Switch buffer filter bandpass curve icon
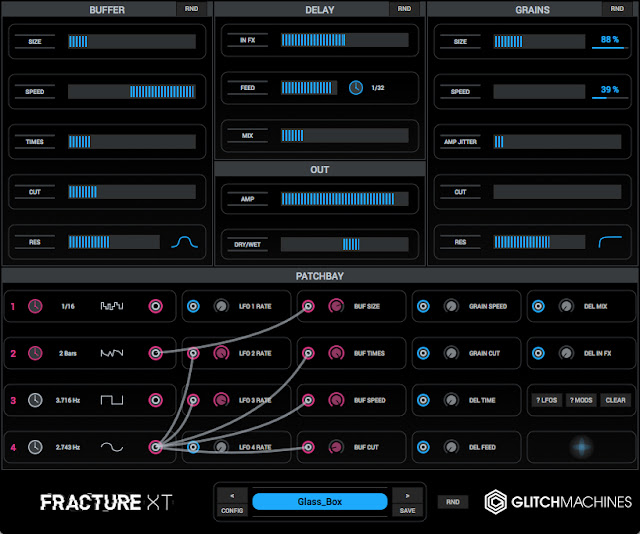 click(x=184, y=242)
